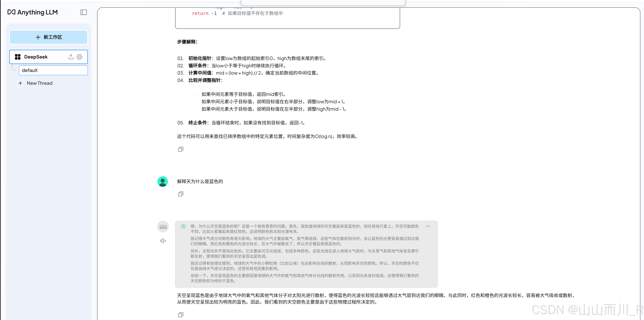Collapse the thought process chevron
Viewport: 644px width, 320px height.
pos(428,226)
